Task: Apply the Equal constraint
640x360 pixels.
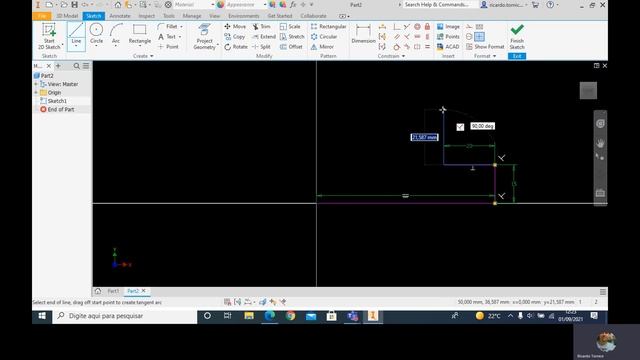Action: [427, 47]
